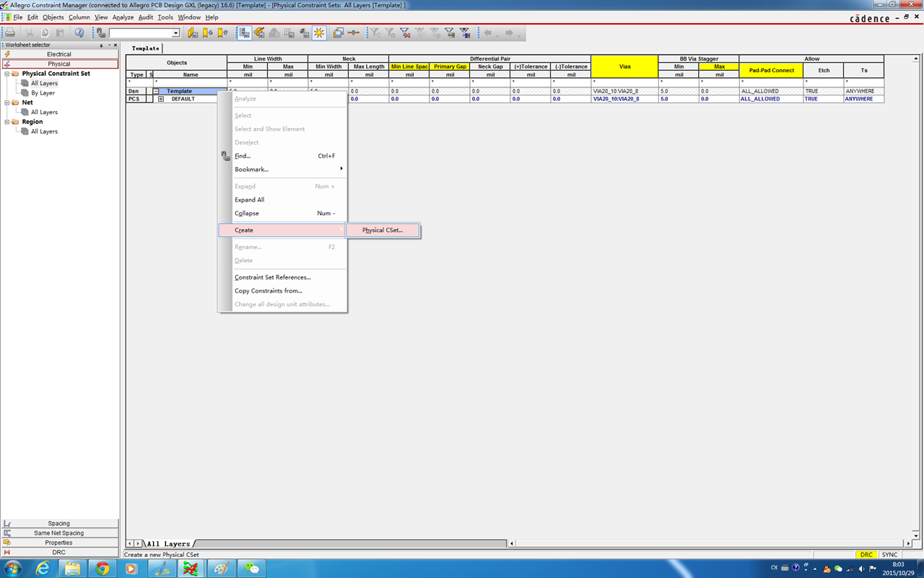This screenshot has height=578, width=924.
Task: Click the Next bookmark icon
Action: pyautogui.click(x=208, y=33)
